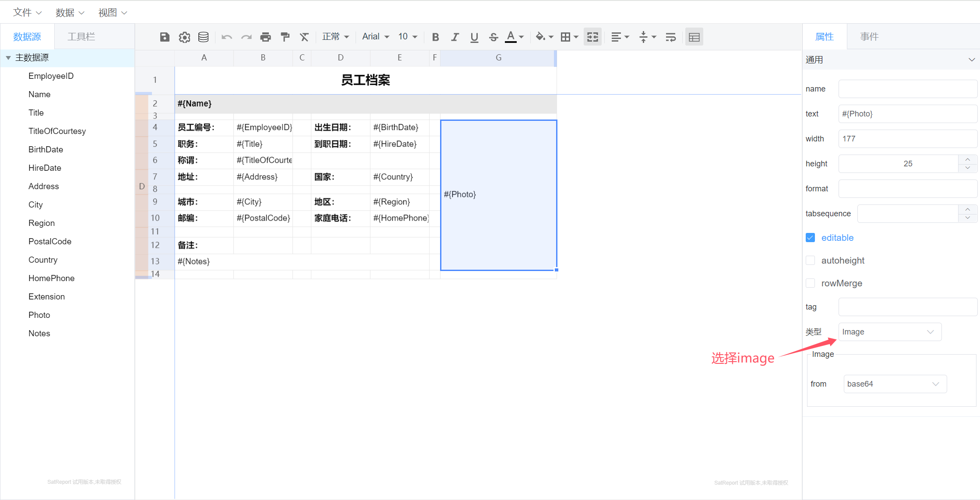The width and height of the screenshot is (980, 500).
Task: Apply the fill color bucket
Action: click(540, 37)
